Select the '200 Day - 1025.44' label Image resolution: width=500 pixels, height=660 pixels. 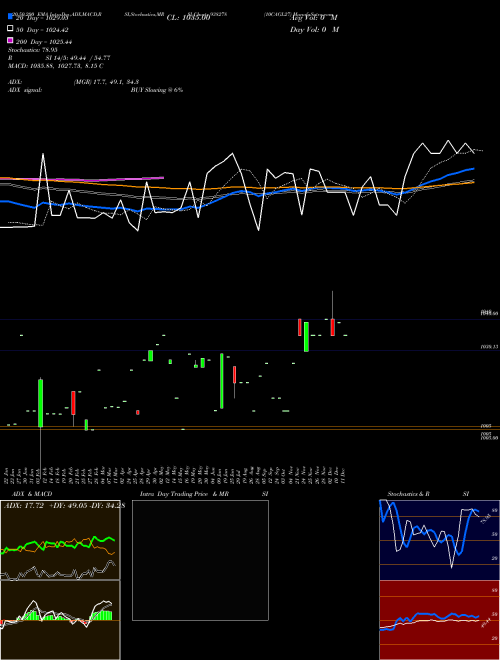44,42
